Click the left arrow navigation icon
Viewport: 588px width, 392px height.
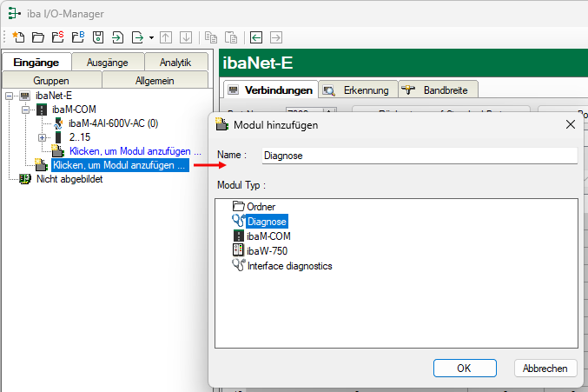(x=256, y=37)
